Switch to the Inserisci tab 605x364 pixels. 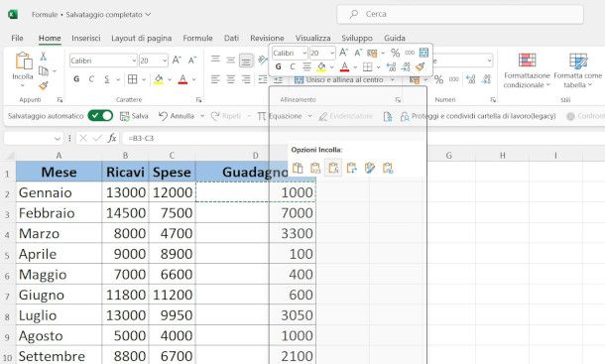click(x=85, y=38)
